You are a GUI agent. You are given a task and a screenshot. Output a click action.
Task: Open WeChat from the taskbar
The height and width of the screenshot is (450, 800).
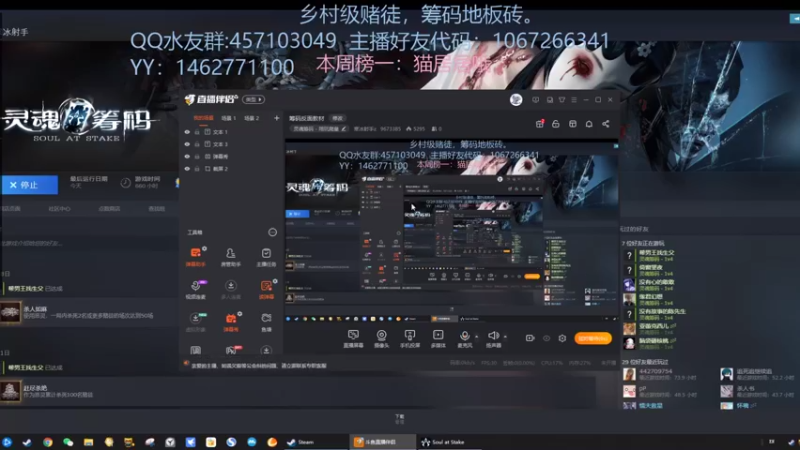(x=68, y=442)
